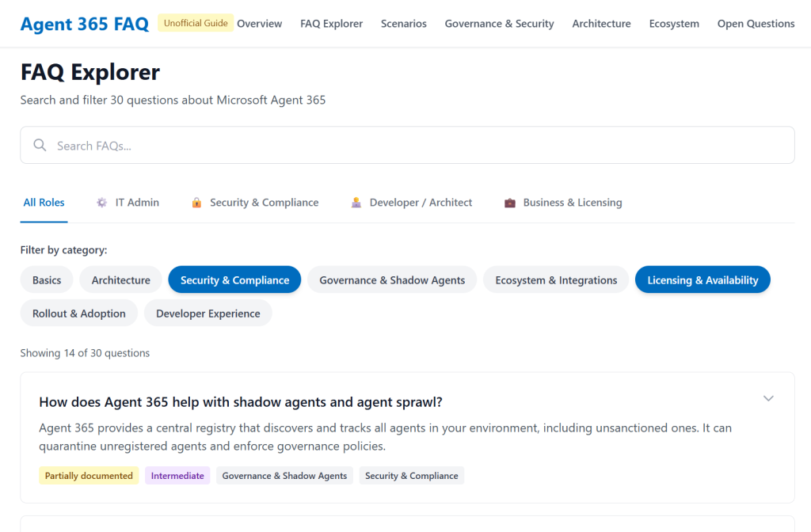Deselect the Licensing & Availability filter chip
Screen dimensions: 811x532
click(702, 280)
